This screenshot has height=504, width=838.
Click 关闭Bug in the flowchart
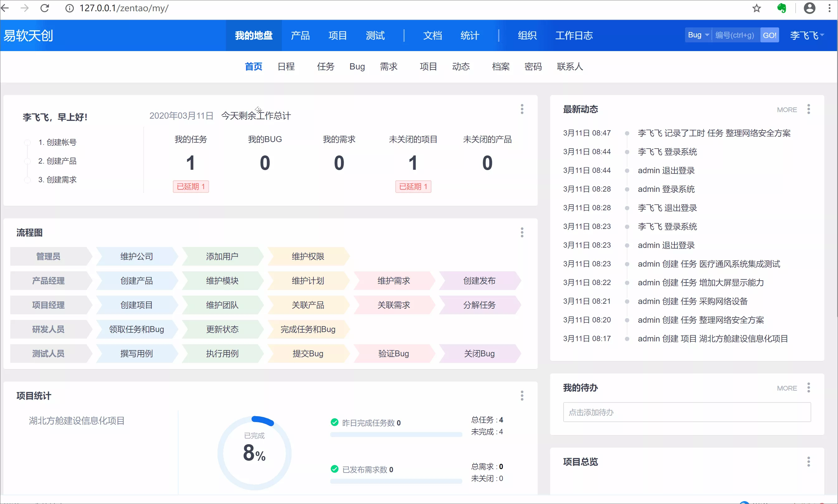479,354
